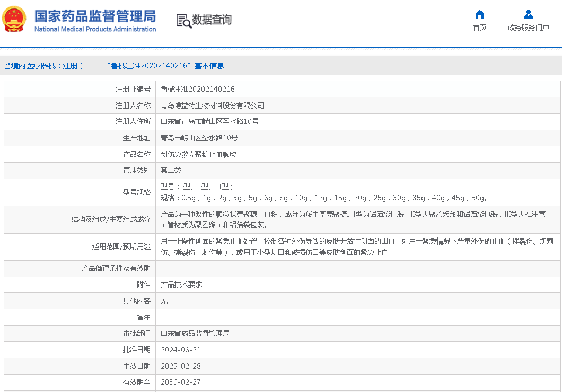
Task: Click the 第二类 management category value
Action: click(x=171, y=170)
